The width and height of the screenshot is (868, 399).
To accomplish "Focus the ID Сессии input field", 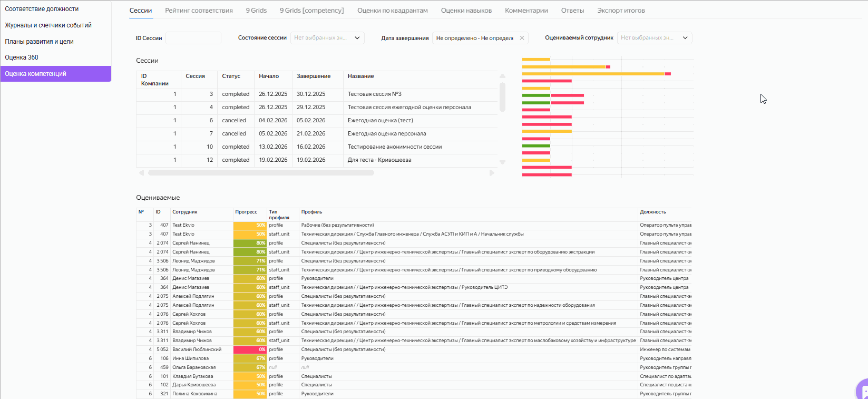I will [193, 38].
